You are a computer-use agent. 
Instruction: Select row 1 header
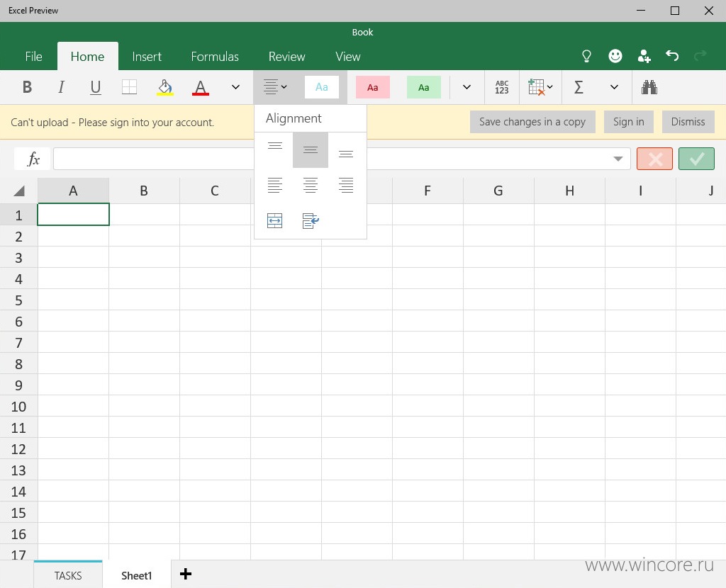click(18, 215)
